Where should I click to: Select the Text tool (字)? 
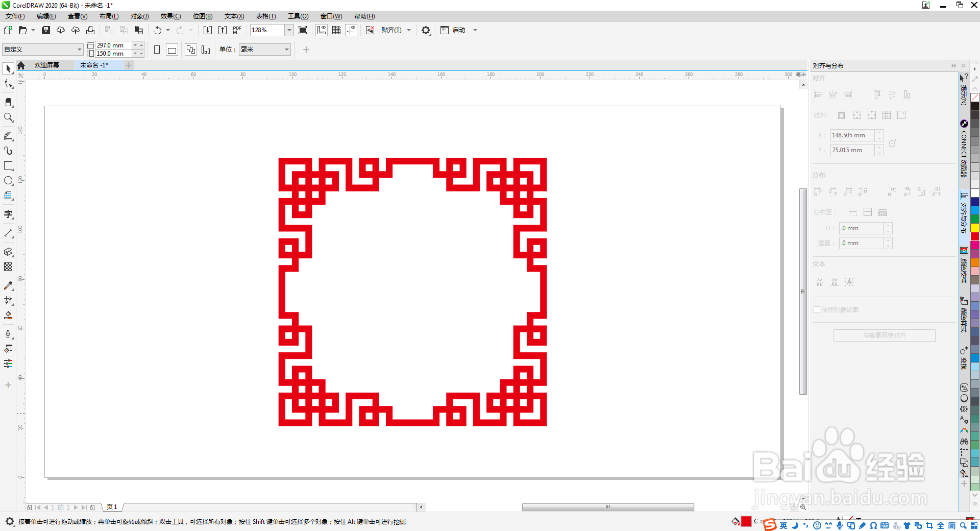[8, 214]
